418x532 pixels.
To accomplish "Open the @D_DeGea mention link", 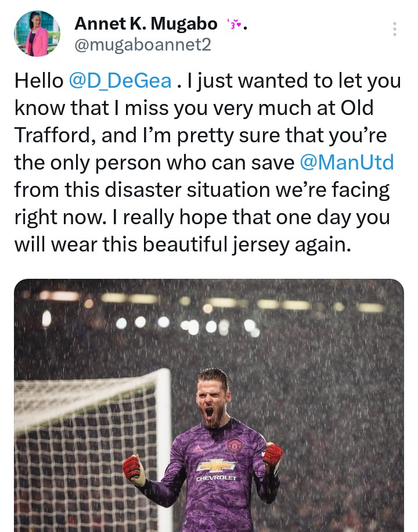I will coord(120,81).
